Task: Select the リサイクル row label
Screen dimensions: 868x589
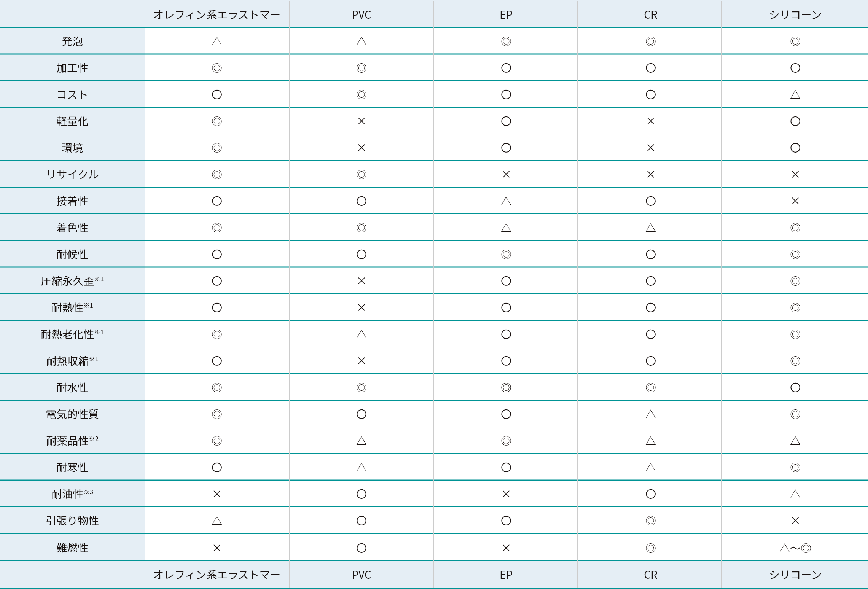Action: 72,174
